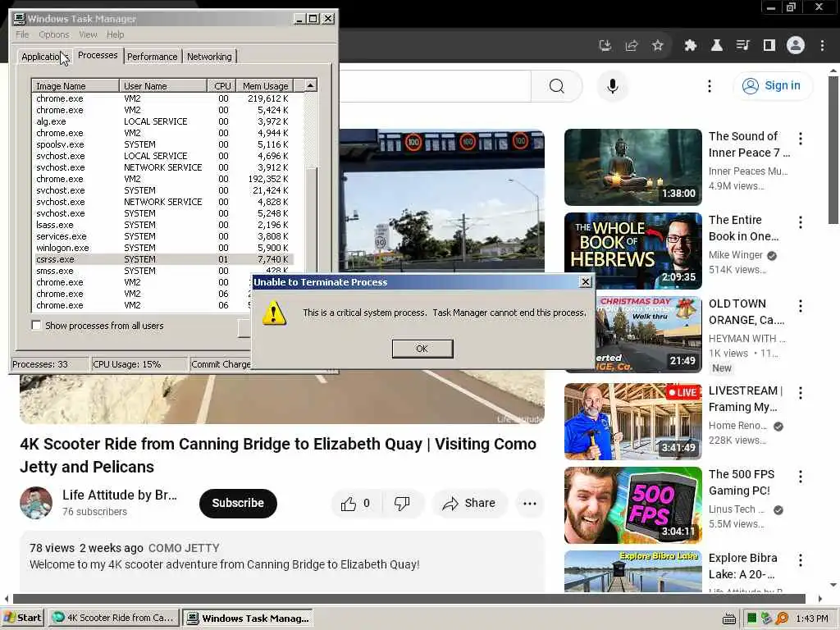
Task: Switch to the Networking tab
Action: point(209,57)
